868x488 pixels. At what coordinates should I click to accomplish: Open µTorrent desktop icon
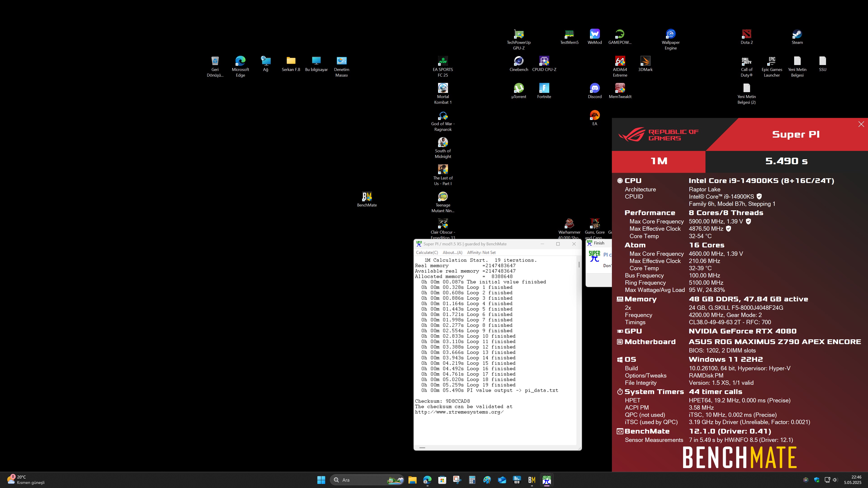pos(519,91)
